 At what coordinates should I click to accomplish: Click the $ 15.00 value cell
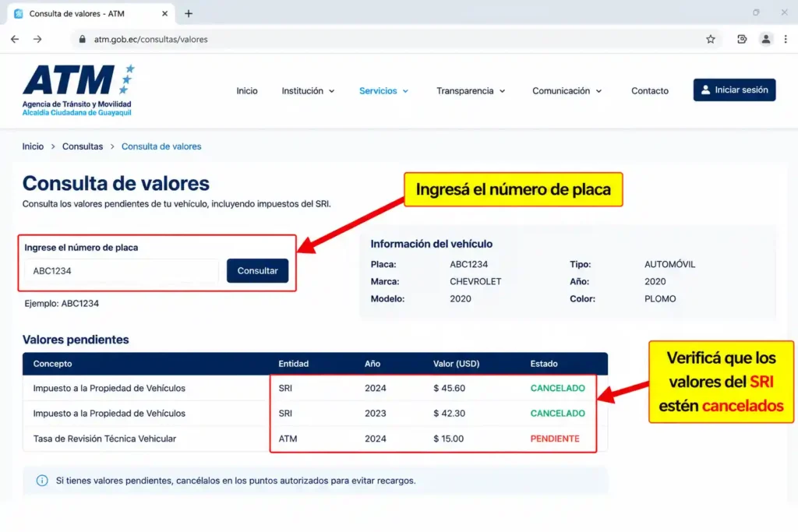[448, 439]
